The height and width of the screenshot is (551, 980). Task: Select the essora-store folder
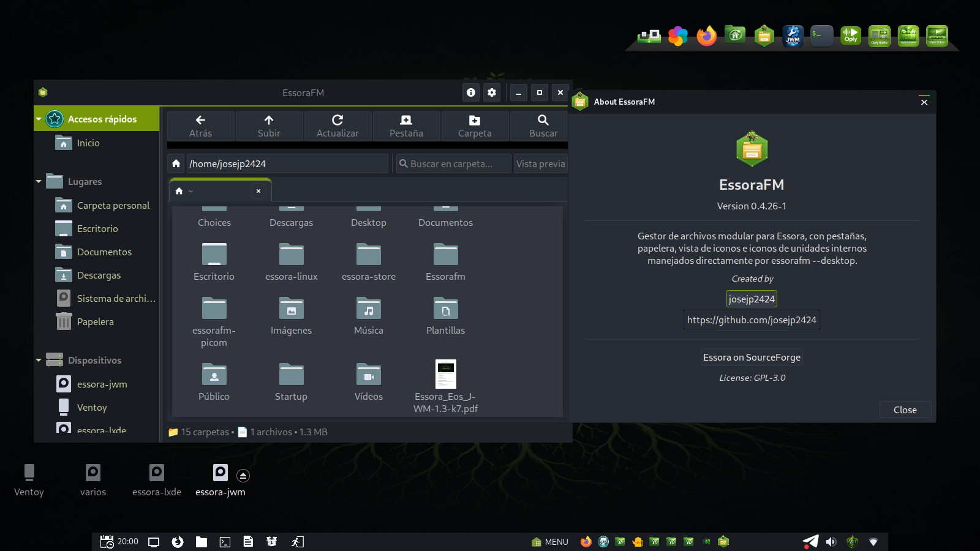pos(369,262)
